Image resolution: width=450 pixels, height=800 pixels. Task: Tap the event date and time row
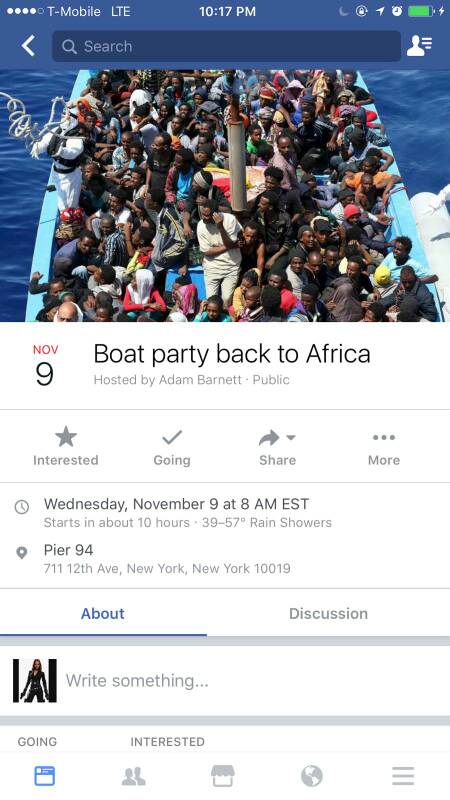pos(225,512)
